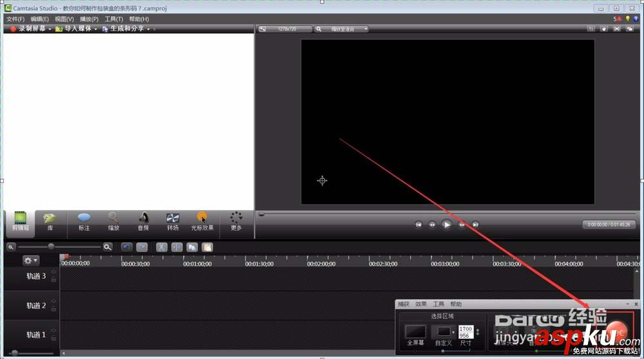
Task: Click the crop mode icon above preview
Action: coord(591,29)
